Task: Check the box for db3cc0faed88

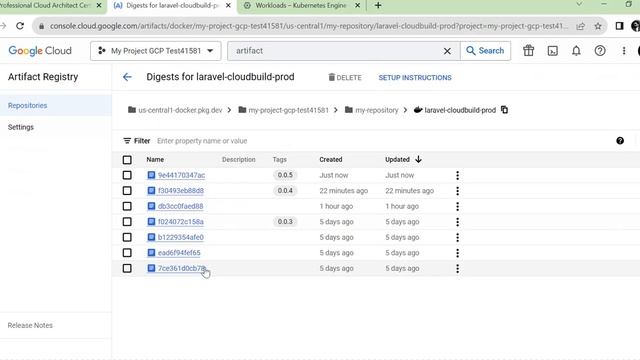Action: pyautogui.click(x=127, y=206)
